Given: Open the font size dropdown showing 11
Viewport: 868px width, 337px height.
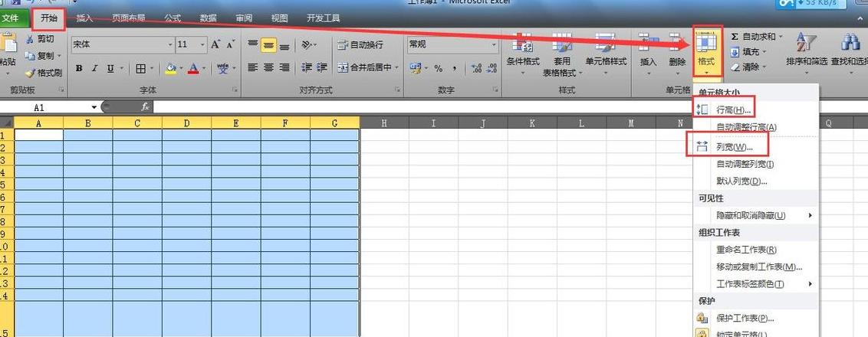Looking at the screenshot, I should 203,44.
